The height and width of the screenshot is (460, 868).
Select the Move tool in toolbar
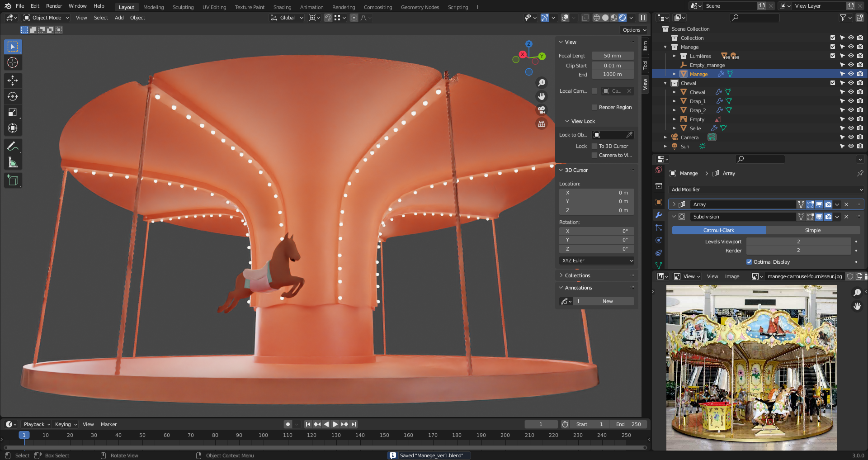tap(13, 81)
